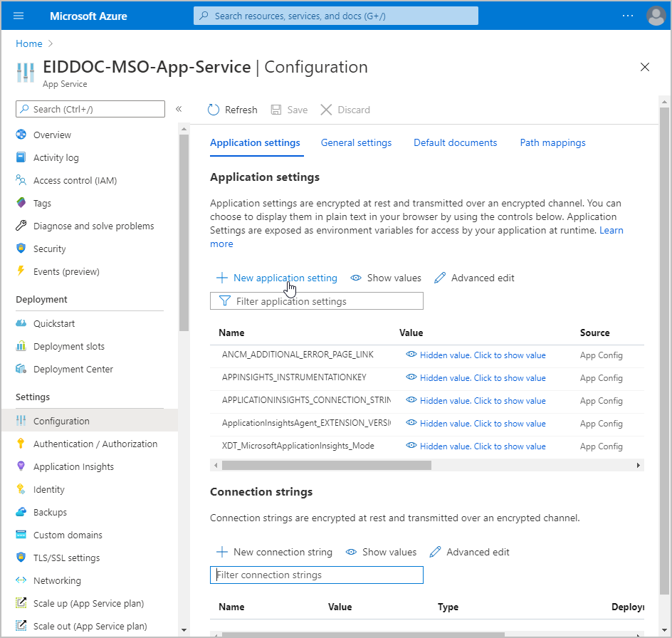Open the Azure portal hamburger menu
The image size is (672, 638).
coord(19,16)
